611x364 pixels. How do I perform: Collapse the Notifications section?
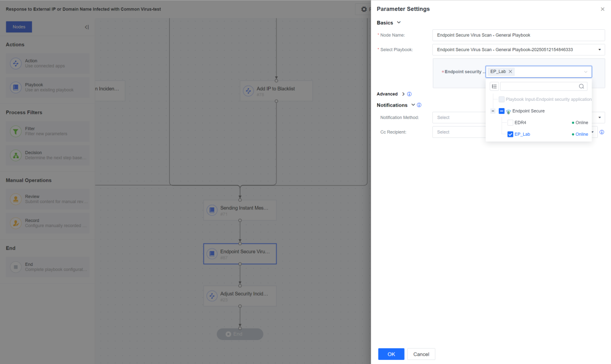point(413,105)
